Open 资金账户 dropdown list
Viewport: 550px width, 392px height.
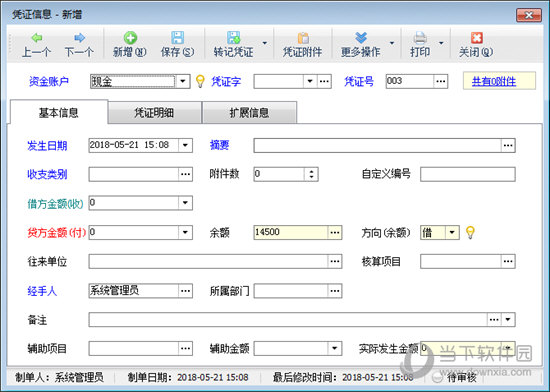pyautogui.click(x=183, y=81)
